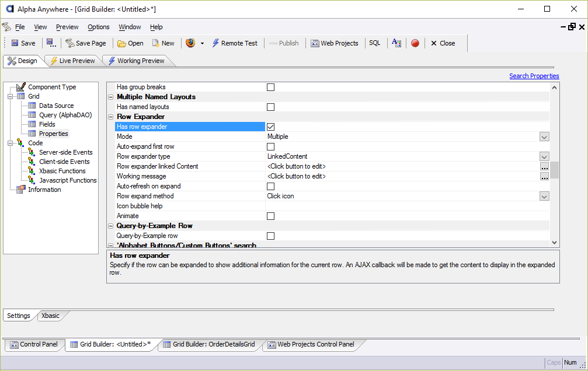
Task: Collapse the Row Expander section
Action: [110, 117]
